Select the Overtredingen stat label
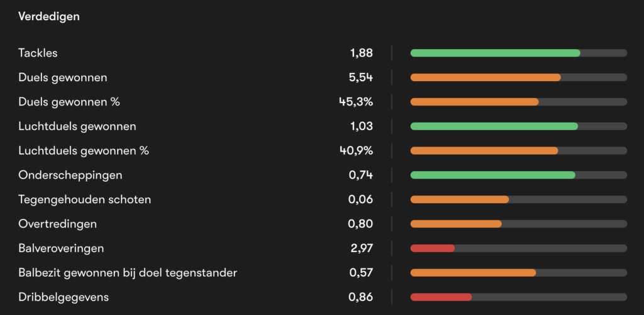 point(58,224)
